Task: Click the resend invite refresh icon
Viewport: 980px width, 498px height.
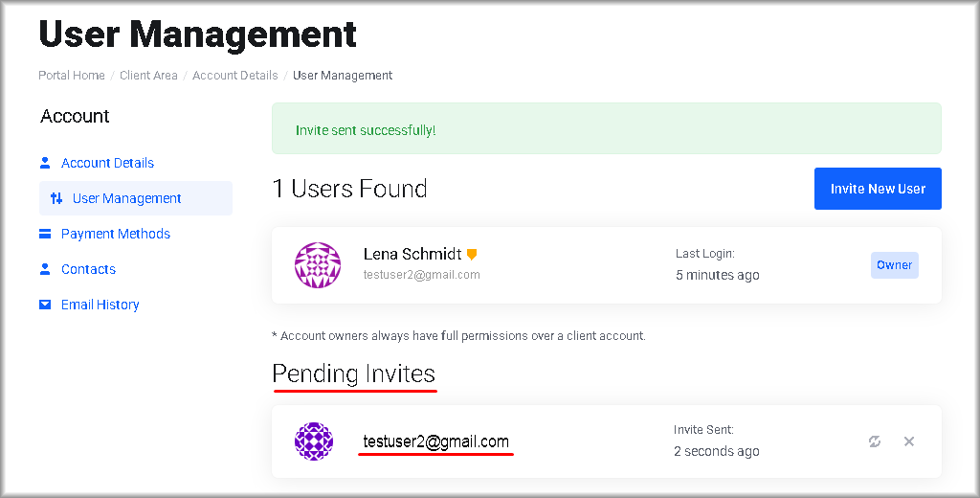Action: (x=874, y=441)
